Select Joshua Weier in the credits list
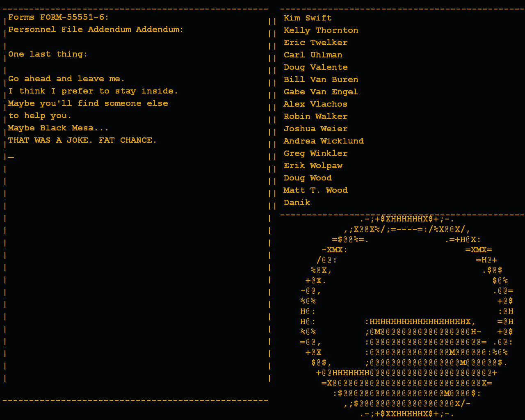 pyautogui.click(x=315, y=129)
